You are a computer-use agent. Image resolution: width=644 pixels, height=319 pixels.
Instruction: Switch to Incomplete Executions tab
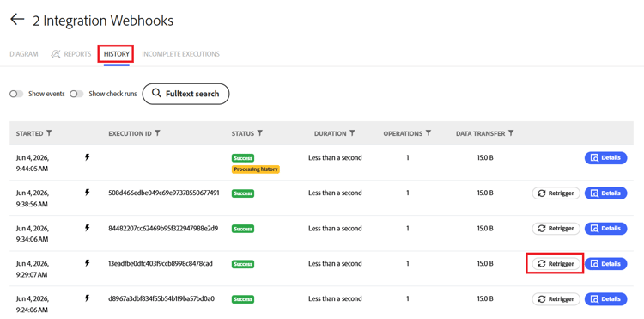[x=180, y=54]
